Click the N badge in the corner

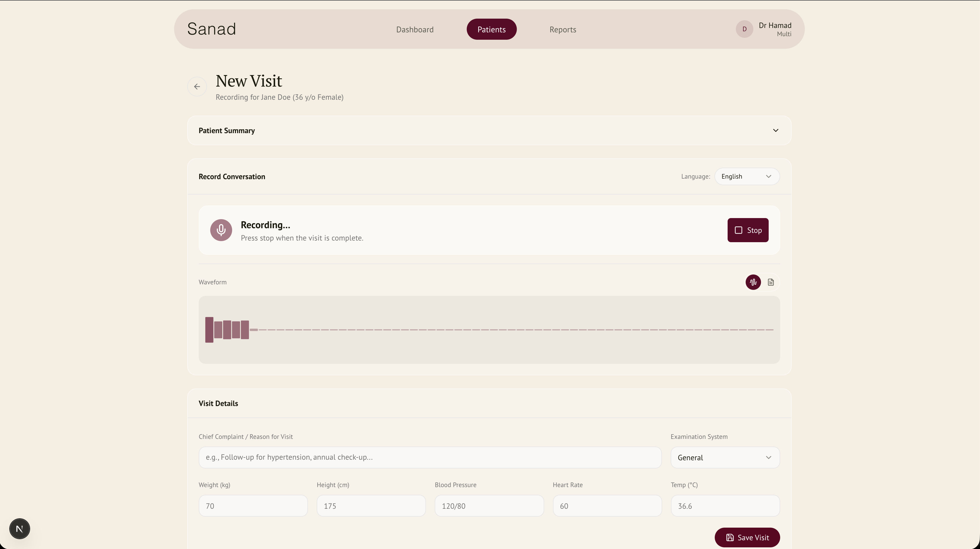point(19,528)
